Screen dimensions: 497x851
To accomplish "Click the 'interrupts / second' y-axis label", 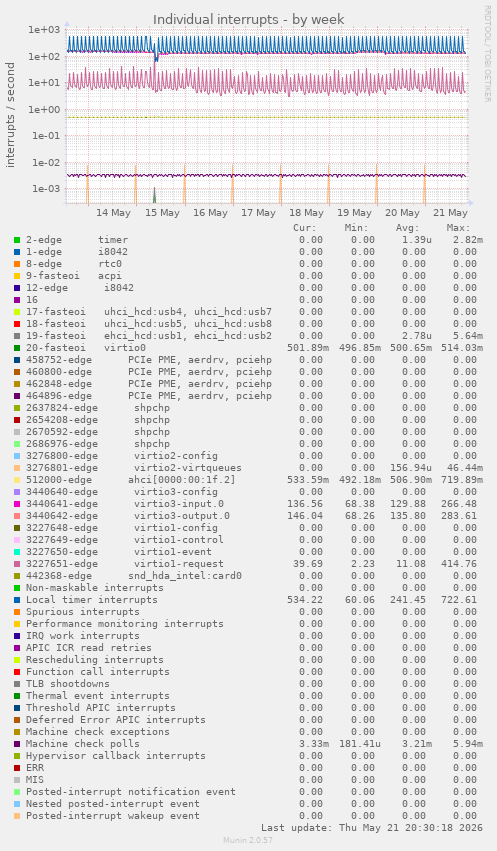I will (x=10, y=115).
